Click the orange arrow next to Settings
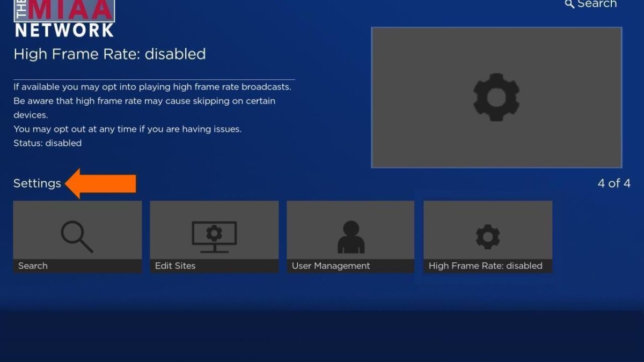Screen dimensions: 644x362 [x=103, y=183]
